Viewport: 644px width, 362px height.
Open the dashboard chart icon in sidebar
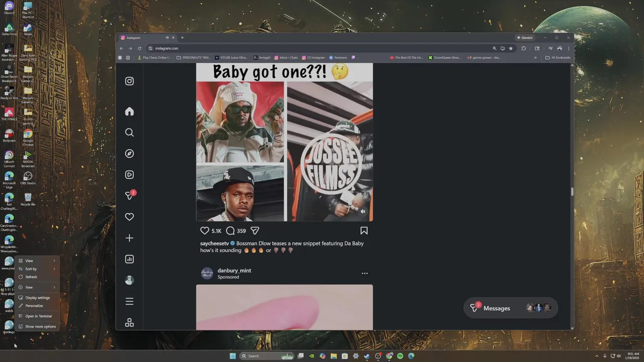pyautogui.click(x=129, y=259)
